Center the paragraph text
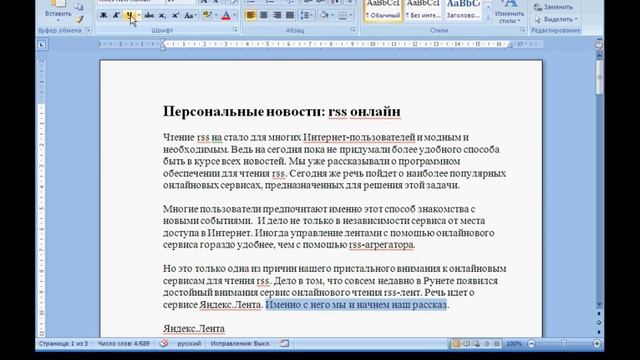This screenshot has width=640, height=360. [264, 16]
